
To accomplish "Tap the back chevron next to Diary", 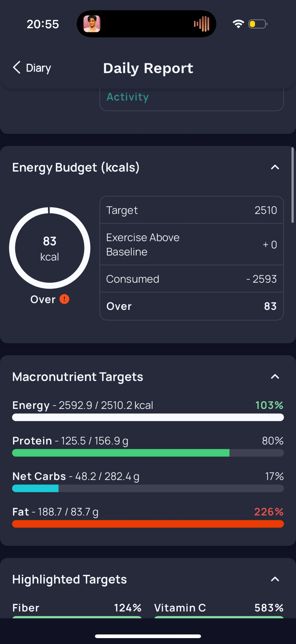I will [x=16, y=68].
